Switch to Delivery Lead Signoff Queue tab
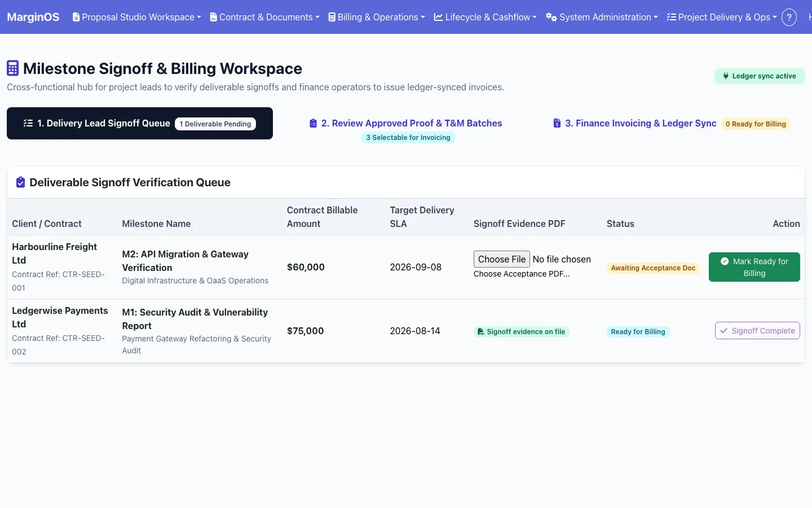 tap(140, 123)
